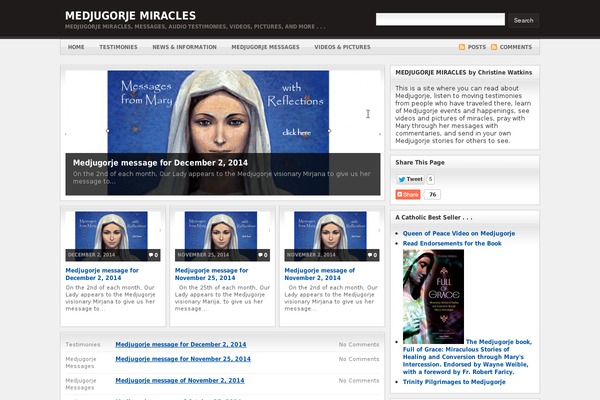Image resolution: width=600 pixels, height=400 pixels.
Task: Open card title Medjugorje message for November 25, 2014
Action: (211, 274)
